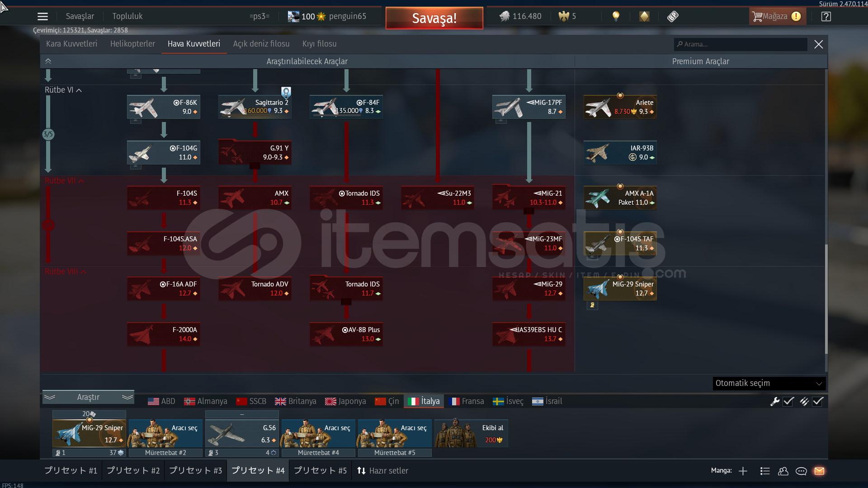Switch to preset #2 tab
The image size is (868, 488).
[133, 471]
